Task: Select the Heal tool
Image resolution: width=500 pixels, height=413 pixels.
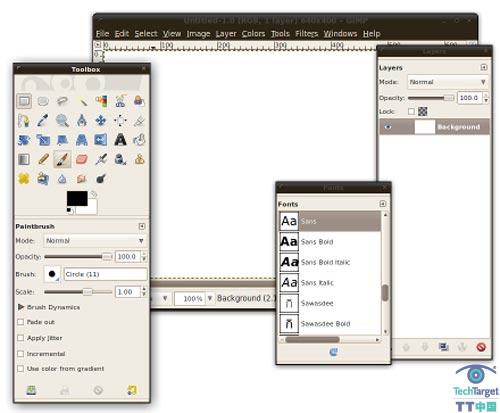Action: coord(24,179)
